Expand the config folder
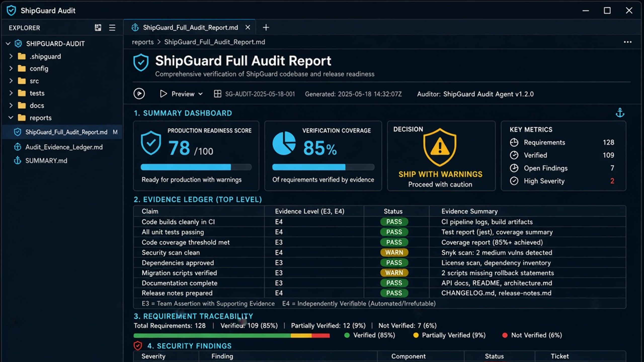 tap(11, 68)
